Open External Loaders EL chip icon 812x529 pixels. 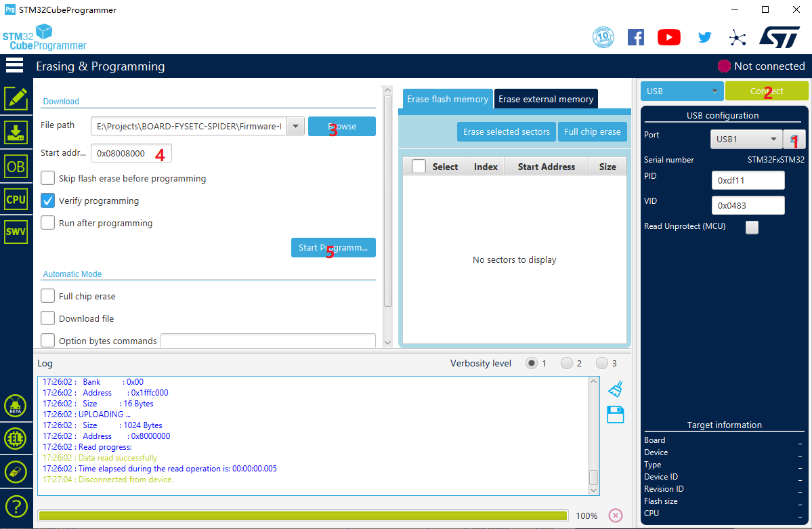(16, 439)
